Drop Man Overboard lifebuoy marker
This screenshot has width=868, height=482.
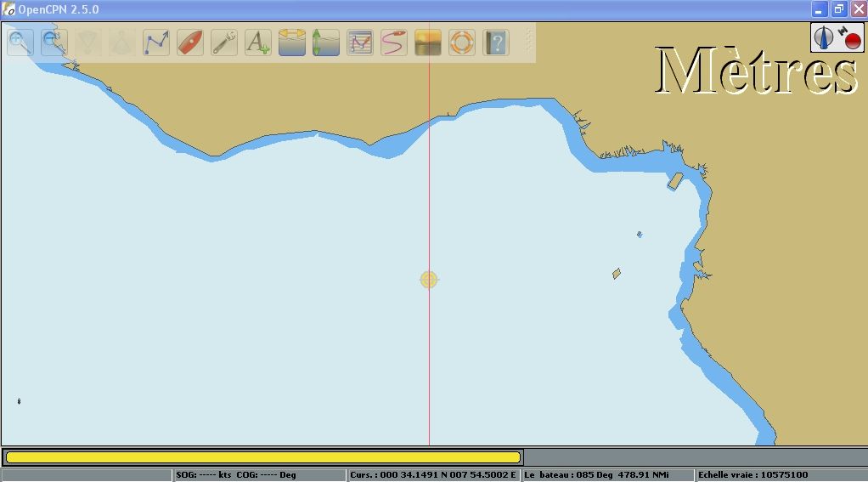pyautogui.click(x=462, y=42)
